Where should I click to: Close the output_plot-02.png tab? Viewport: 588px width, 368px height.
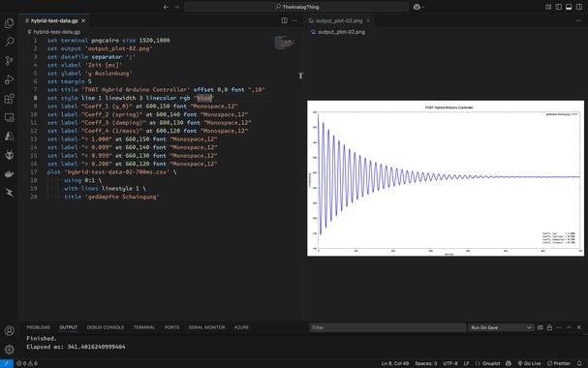click(x=368, y=20)
